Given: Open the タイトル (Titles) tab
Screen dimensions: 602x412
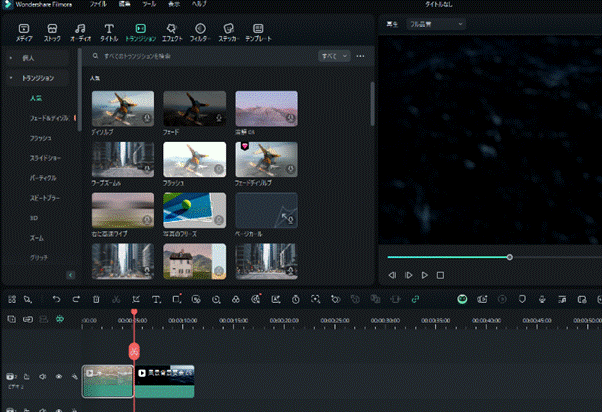Looking at the screenshot, I should (109, 33).
